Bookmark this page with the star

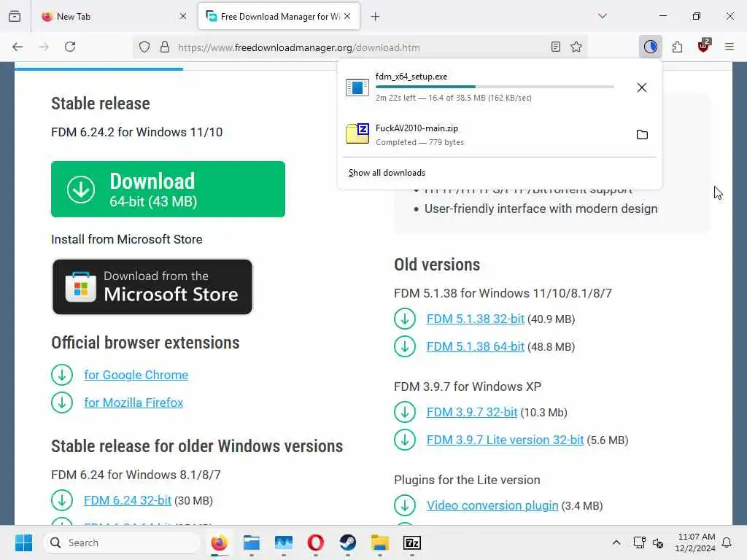point(576,47)
